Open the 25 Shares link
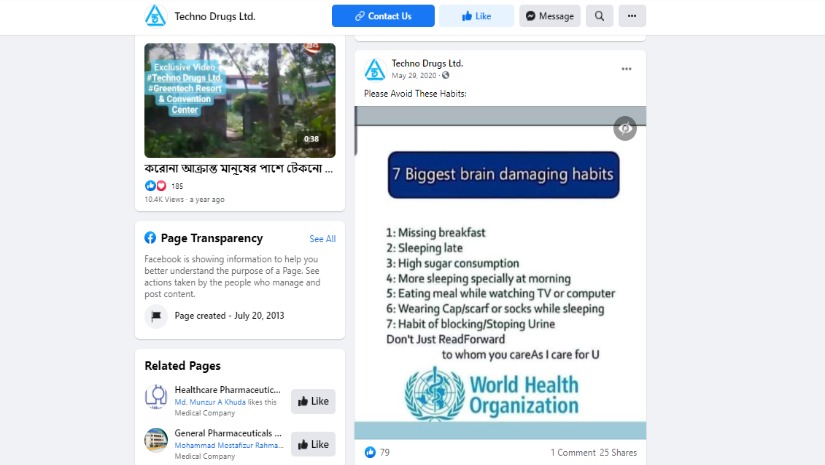The image size is (825, 465). [x=618, y=452]
